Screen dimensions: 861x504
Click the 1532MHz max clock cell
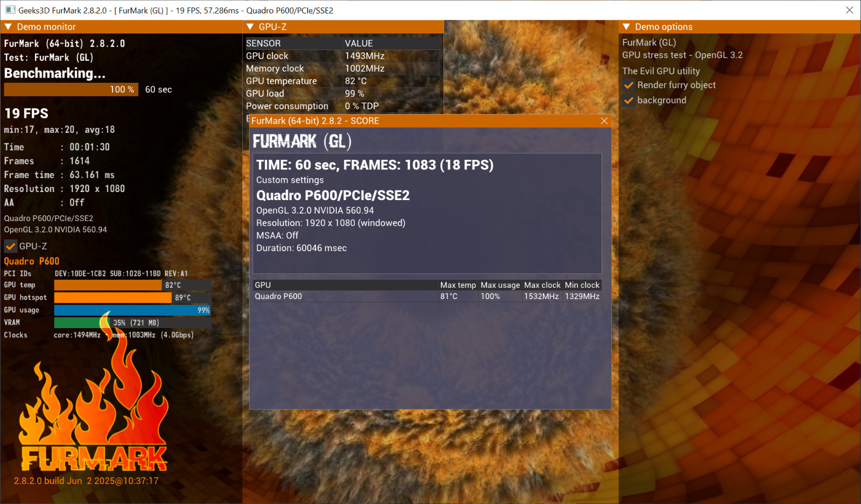point(541,296)
